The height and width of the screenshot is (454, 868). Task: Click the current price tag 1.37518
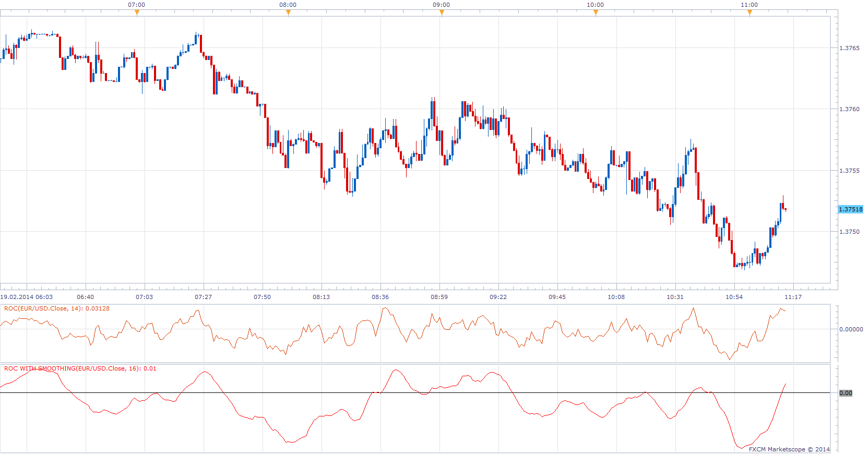tap(851, 209)
